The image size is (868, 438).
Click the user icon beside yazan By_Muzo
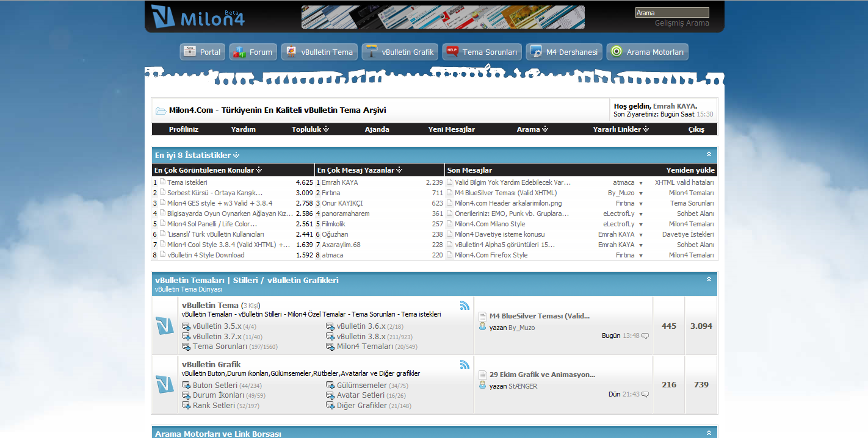482,327
